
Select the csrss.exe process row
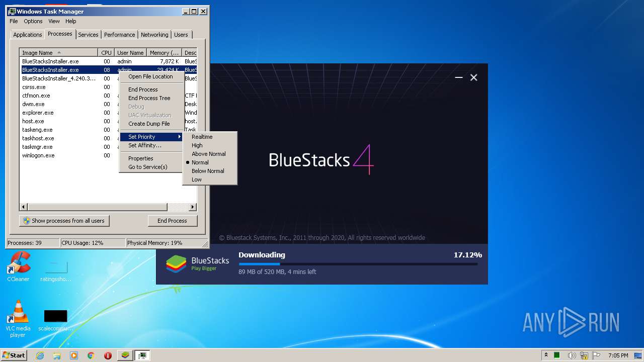coord(69,87)
